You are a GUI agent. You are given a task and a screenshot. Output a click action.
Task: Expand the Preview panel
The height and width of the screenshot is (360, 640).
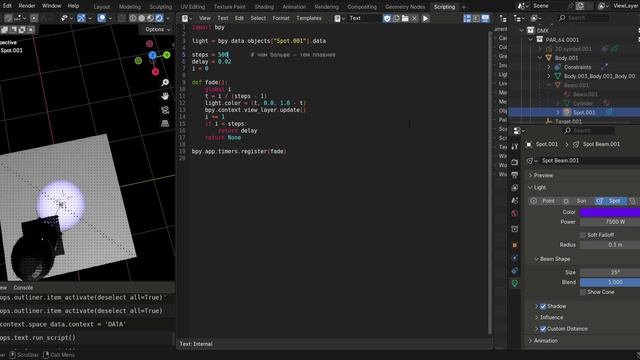(x=543, y=176)
